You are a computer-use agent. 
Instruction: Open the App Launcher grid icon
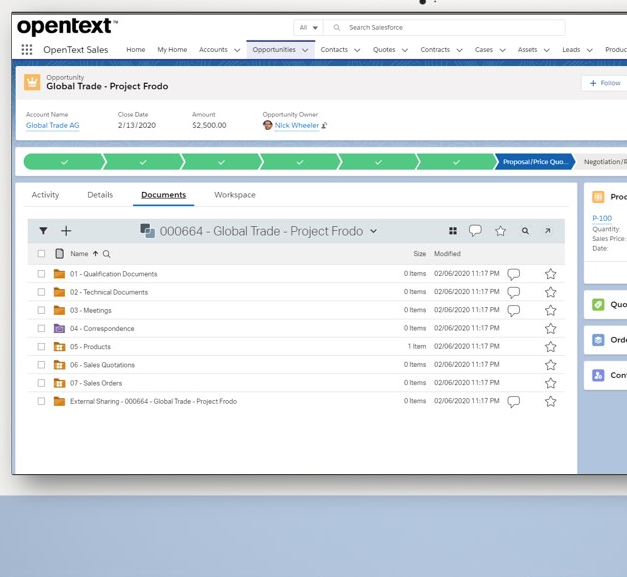(x=27, y=50)
